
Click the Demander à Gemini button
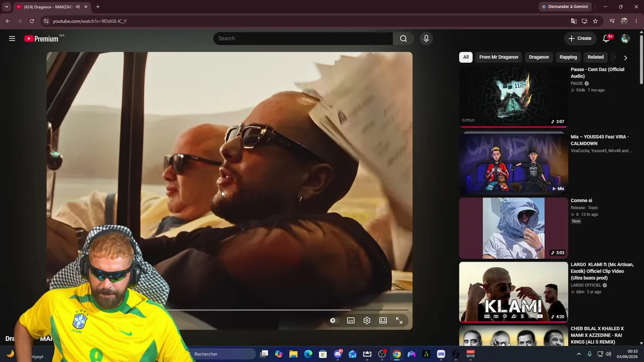click(x=565, y=7)
